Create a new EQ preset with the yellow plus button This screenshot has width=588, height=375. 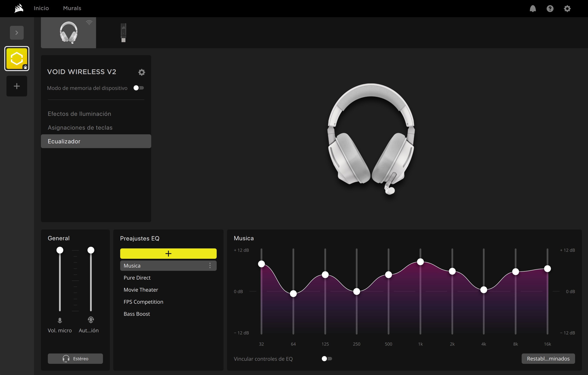[x=168, y=253]
